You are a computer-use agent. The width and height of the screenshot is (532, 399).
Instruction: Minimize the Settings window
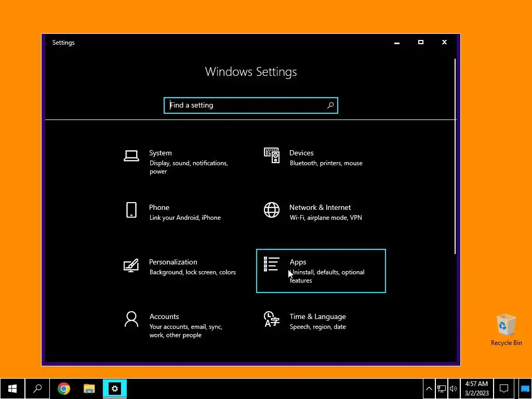coord(396,43)
